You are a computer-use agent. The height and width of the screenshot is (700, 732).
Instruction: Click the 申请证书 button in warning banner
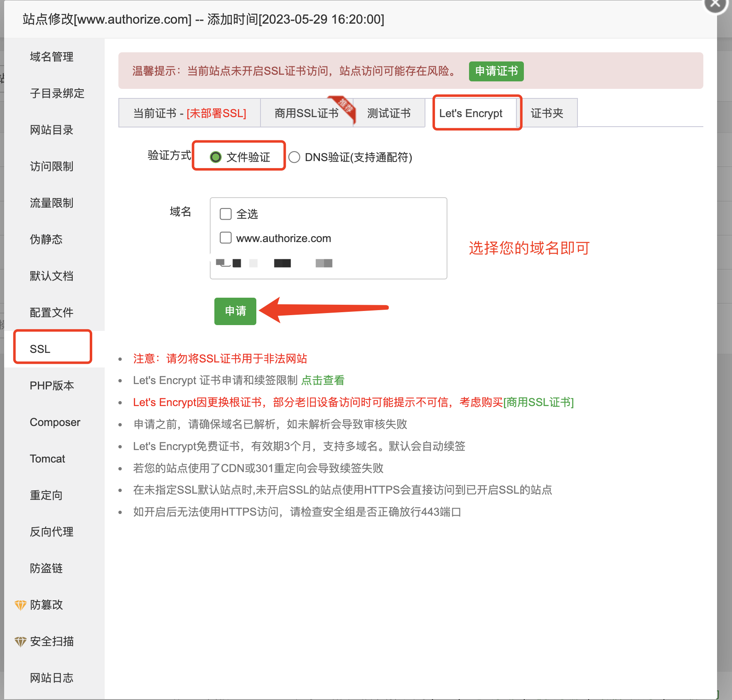[x=496, y=71]
